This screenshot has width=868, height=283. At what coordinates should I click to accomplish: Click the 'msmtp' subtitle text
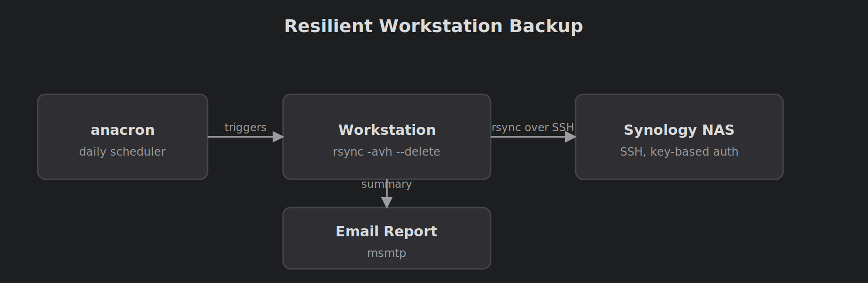coord(386,253)
